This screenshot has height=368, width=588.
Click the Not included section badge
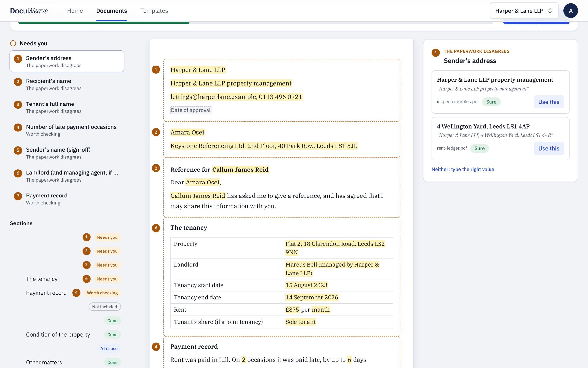click(105, 307)
